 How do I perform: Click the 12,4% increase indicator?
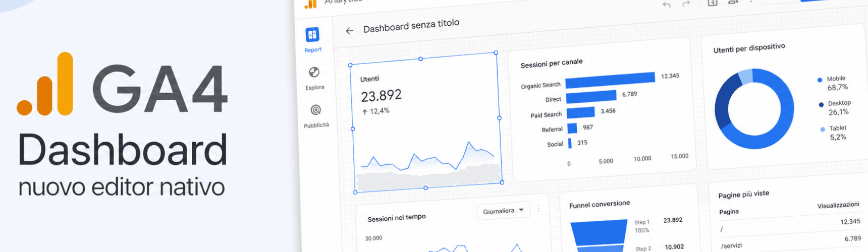375,111
